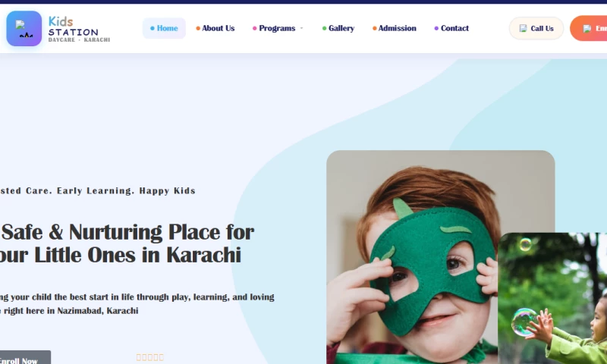Image resolution: width=607 pixels, height=364 pixels.
Task: Go to the About Us page
Action: [215, 28]
